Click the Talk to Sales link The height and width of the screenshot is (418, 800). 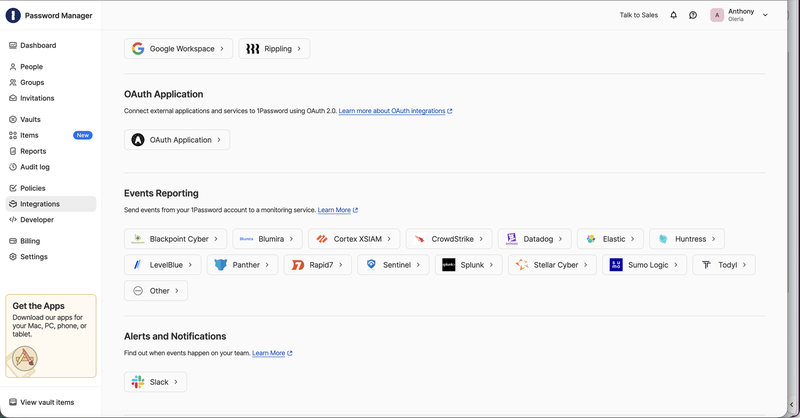point(639,15)
